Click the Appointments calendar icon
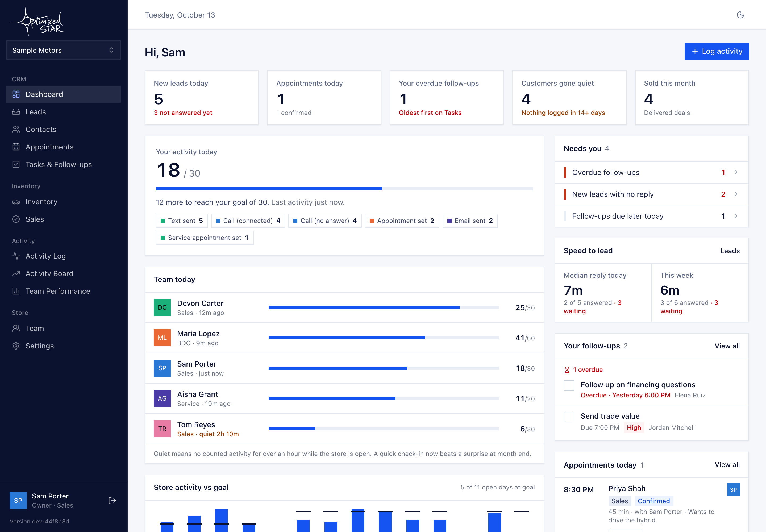Screen dimensions: 766x532 [x=16, y=147]
